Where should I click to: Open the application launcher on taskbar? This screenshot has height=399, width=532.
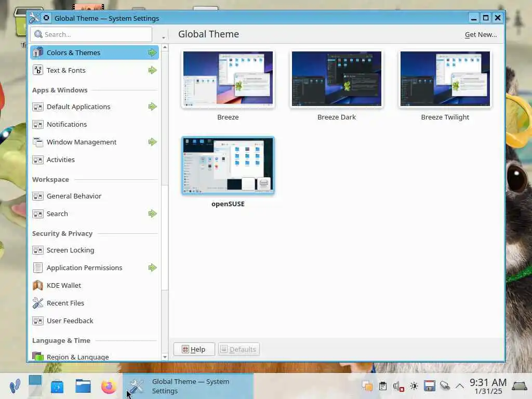click(15, 386)
